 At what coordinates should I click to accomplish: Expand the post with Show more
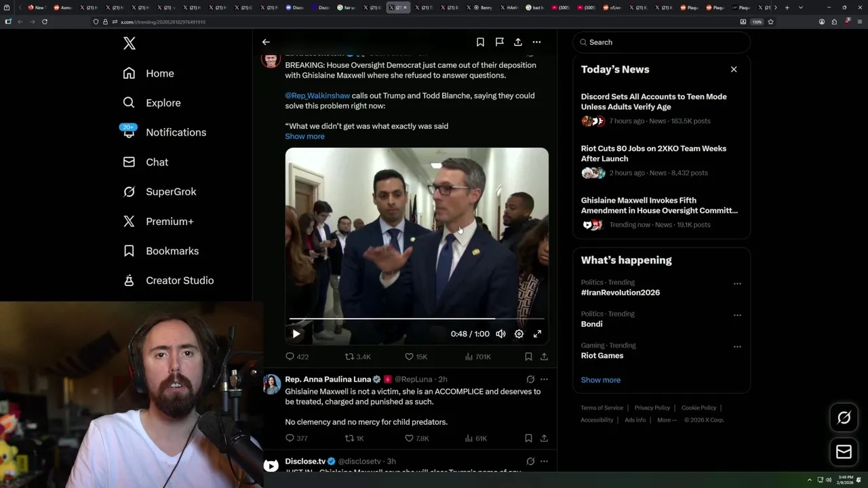click(304, 136)
